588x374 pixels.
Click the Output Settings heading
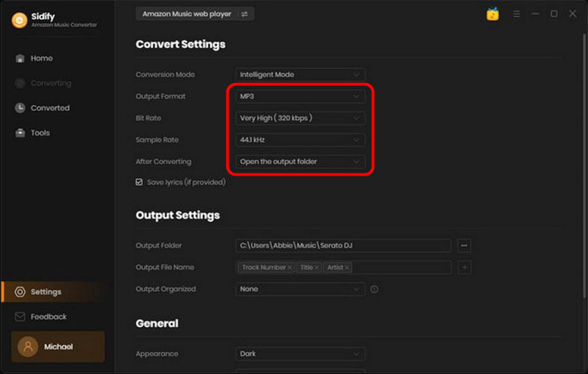click(x=178, y=215)
